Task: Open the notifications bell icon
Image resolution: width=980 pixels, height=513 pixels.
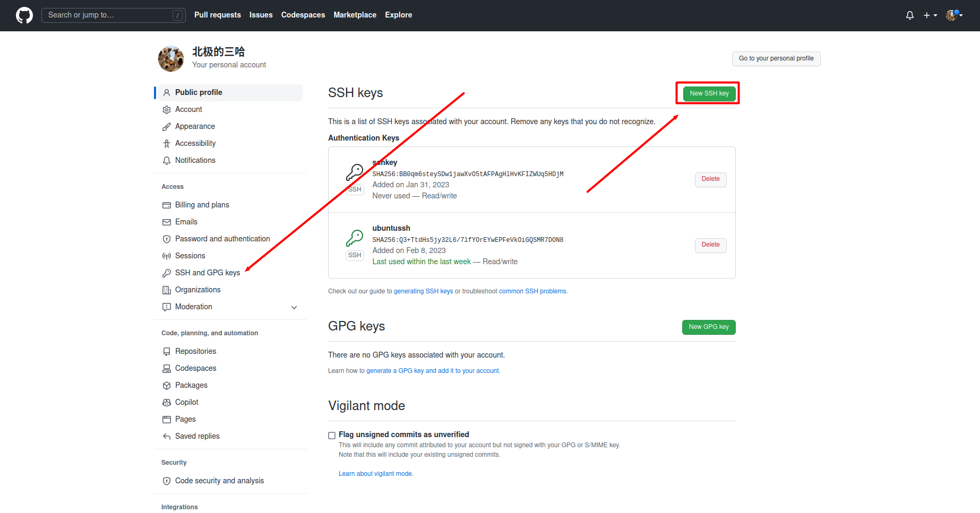Action: tap(910, 15)
